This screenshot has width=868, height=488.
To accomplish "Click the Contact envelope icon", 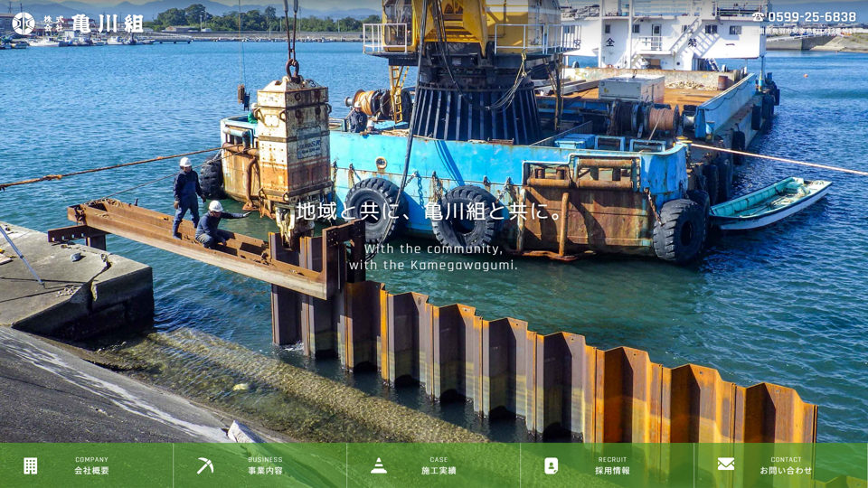I will pyautogui.click(x=726, y=465).
